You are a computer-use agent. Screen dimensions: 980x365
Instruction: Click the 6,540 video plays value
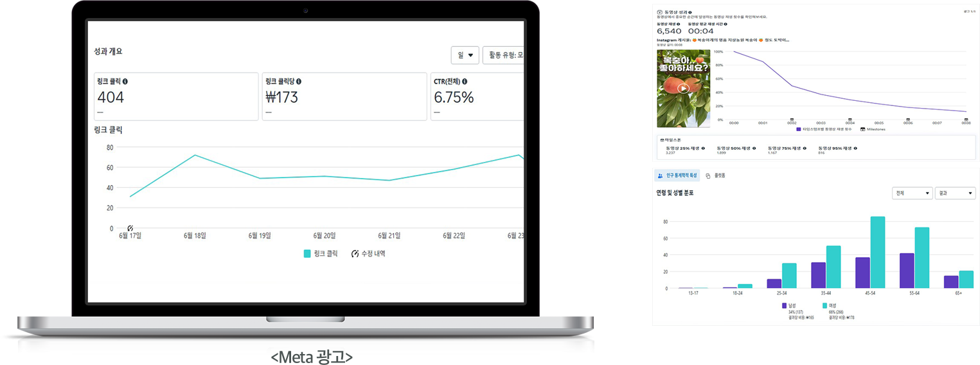669,31
